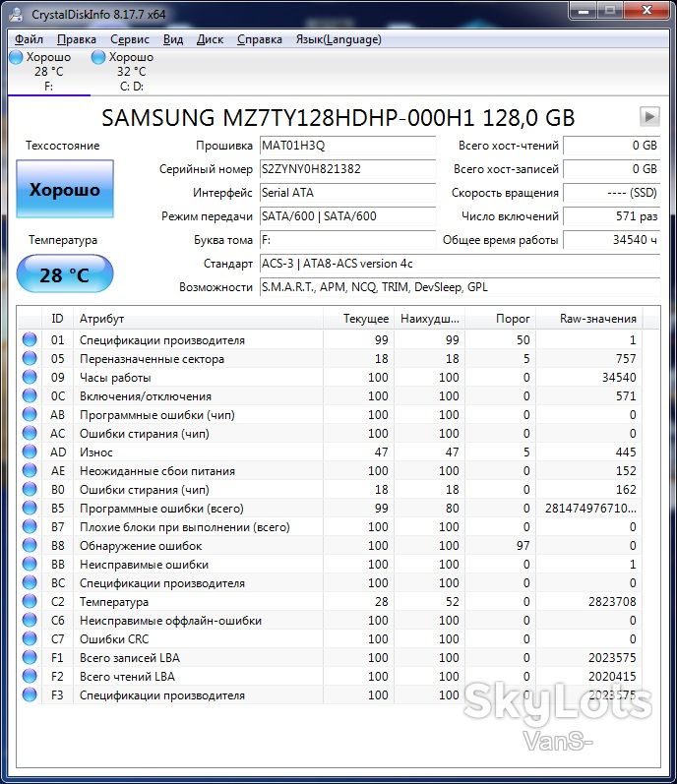Click status icon for Неисправимые оффлайн-ошибки
Image resolution: width=677 pixels, height=784 pixels.
(x=30, y=620)
